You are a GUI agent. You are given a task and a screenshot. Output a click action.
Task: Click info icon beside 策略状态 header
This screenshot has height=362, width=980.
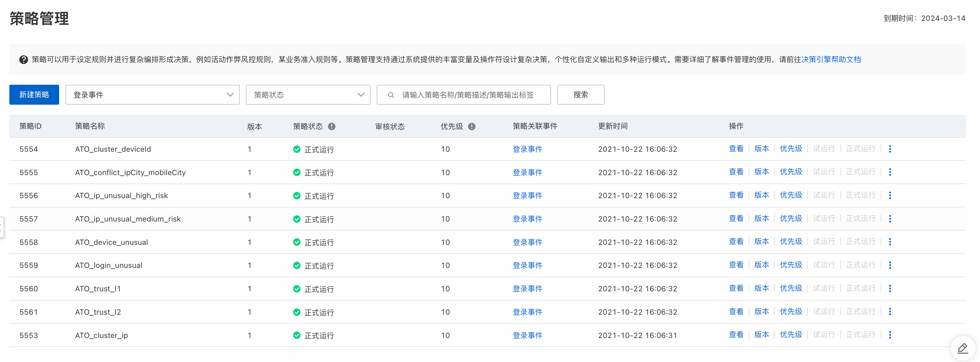332,126
